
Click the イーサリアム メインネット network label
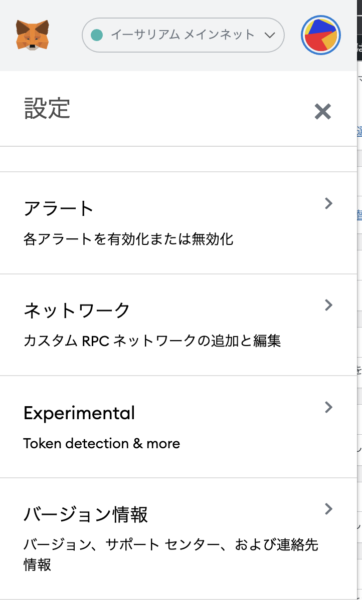click(x=183, y=35)
